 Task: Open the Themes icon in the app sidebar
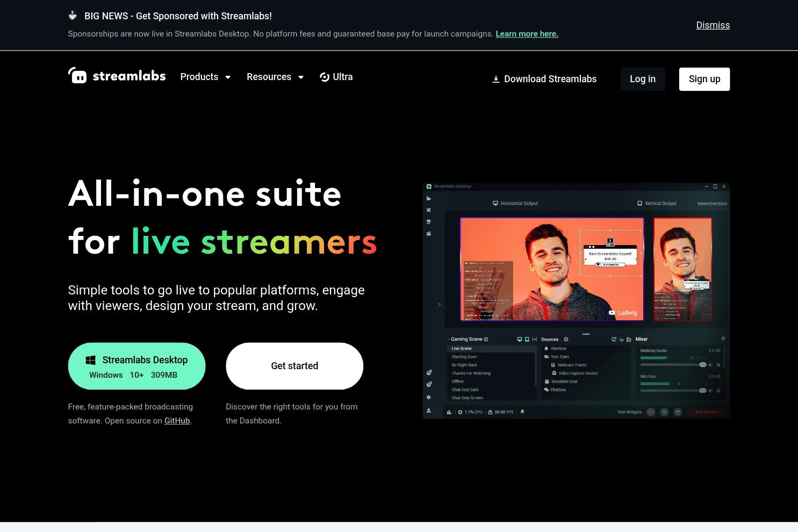(429, 210)
